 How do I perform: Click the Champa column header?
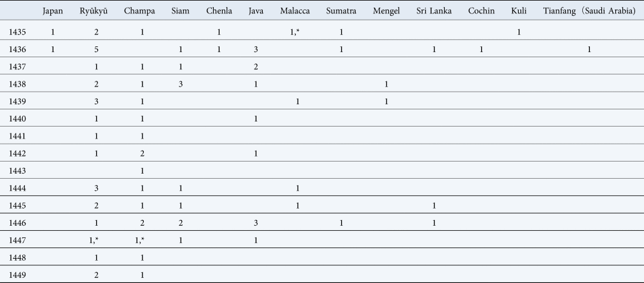coord(139,11)
